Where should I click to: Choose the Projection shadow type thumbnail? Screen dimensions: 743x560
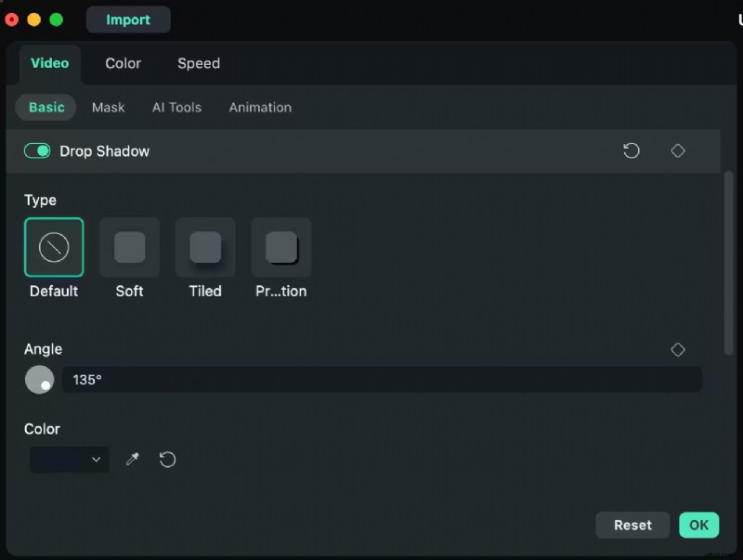pos(280,247)
